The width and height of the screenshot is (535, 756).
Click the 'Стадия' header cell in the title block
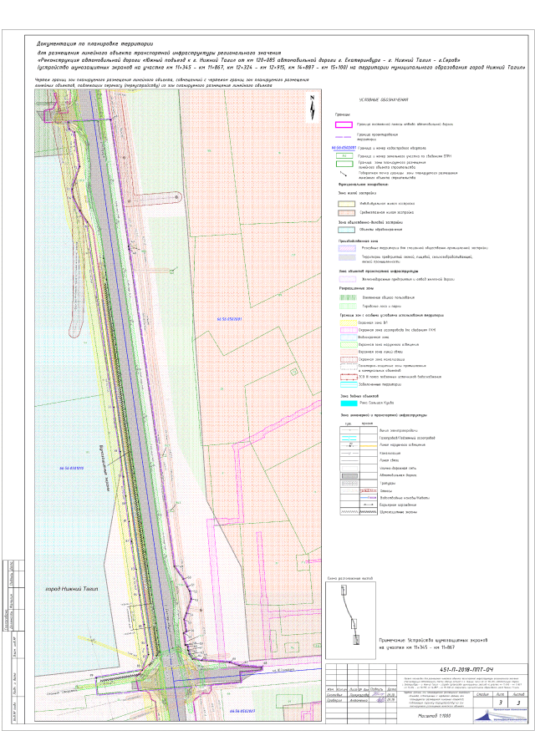[482, 694]
